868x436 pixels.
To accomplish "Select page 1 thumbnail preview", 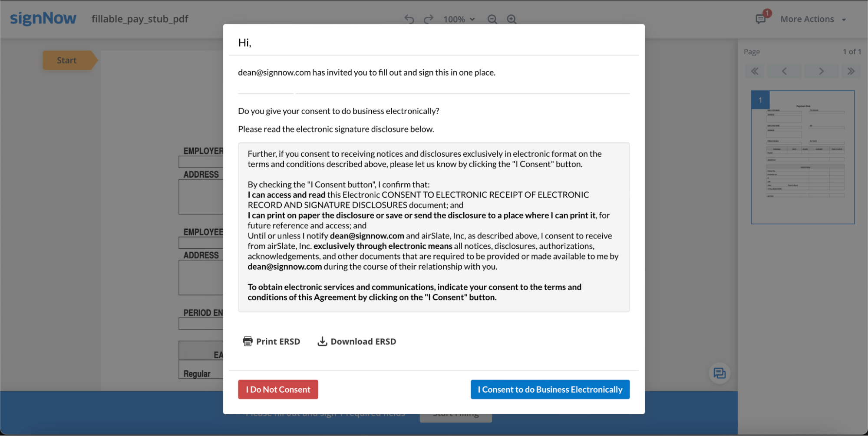I will pos(802,157).
